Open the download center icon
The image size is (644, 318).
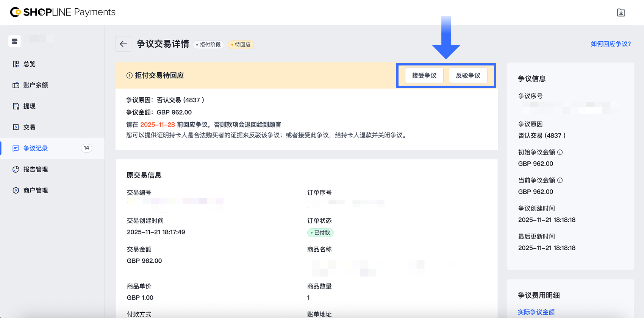pos(621,12)
